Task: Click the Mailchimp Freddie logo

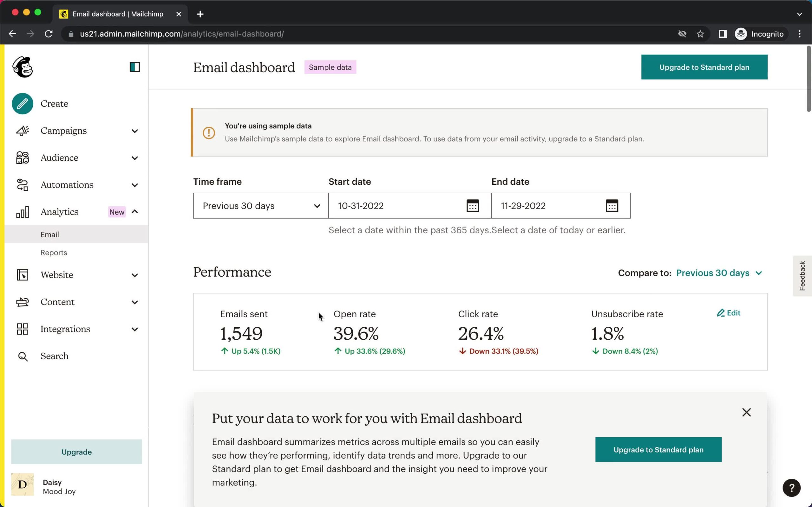Action: tap(23, 67)
